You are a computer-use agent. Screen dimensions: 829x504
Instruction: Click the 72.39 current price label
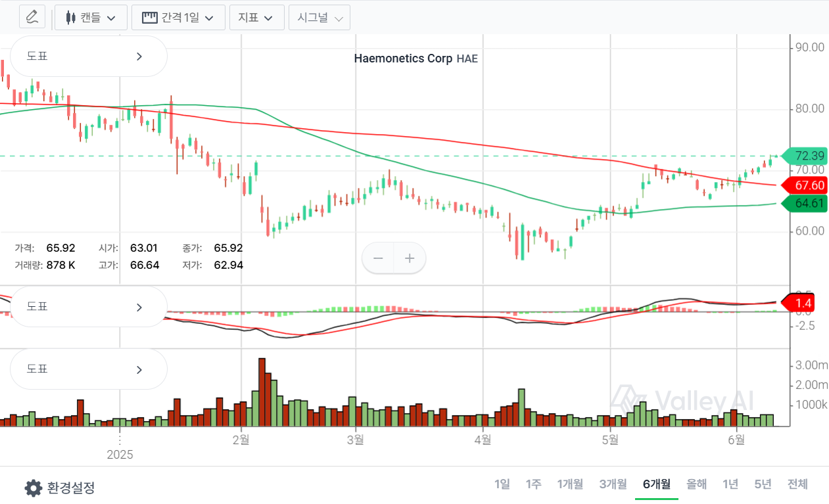coord(804,156)
